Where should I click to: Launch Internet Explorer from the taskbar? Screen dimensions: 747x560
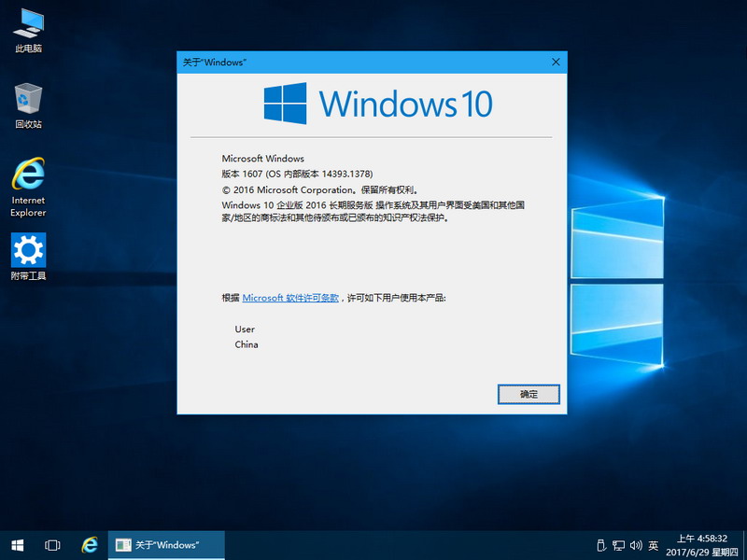coord(89,545)
